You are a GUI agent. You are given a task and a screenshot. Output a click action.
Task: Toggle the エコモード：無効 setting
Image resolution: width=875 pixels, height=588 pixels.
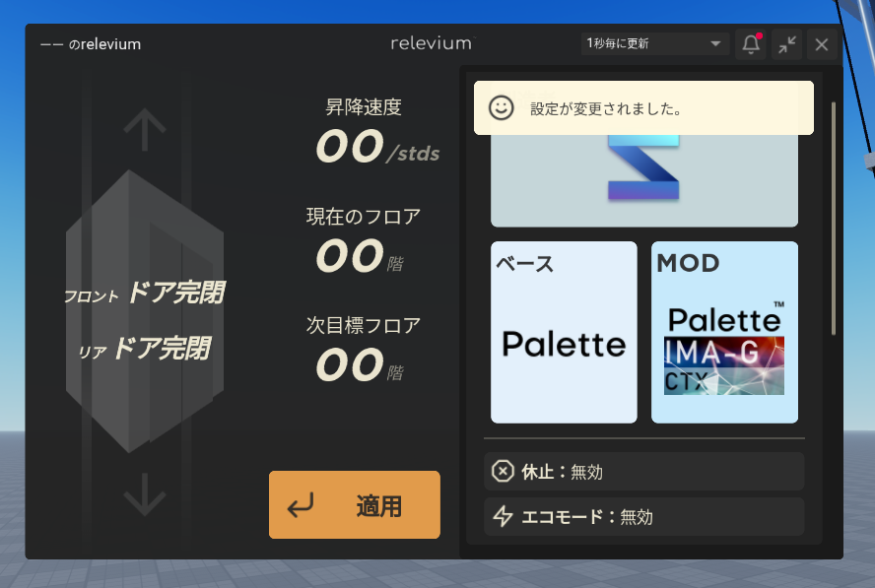coord(644,516)
